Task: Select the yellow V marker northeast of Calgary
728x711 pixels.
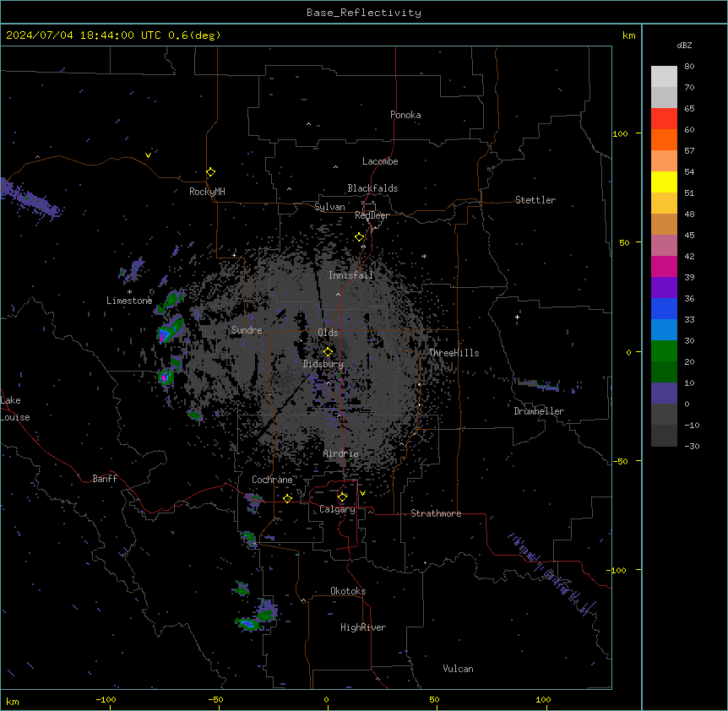Action: [x=362, y=493]
